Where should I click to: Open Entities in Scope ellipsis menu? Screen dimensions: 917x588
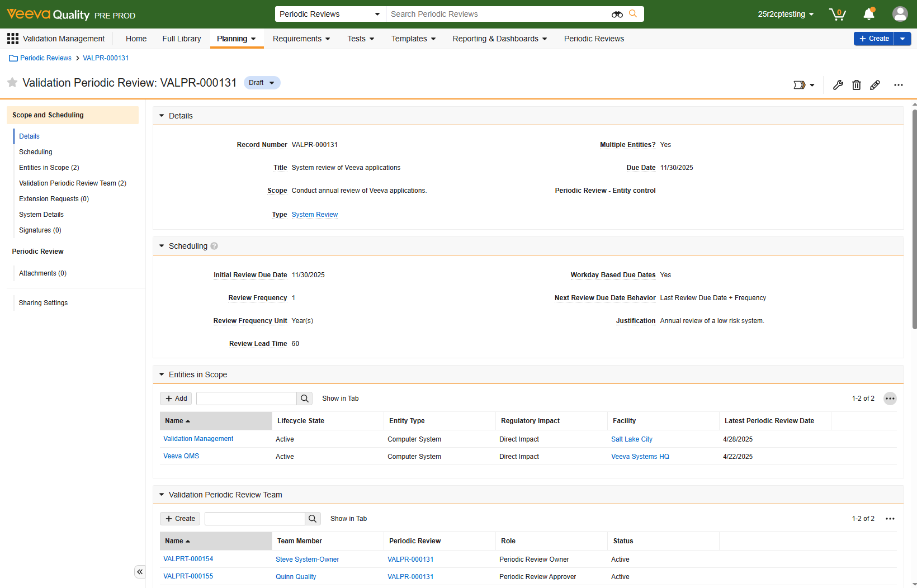(890, 399)
